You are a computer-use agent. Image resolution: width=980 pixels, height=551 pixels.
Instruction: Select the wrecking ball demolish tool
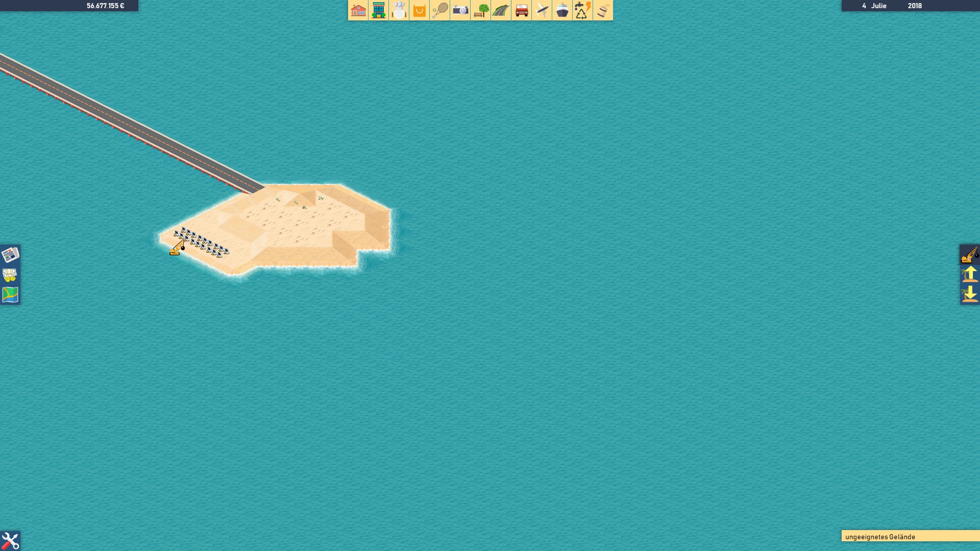tap(970, 254)
